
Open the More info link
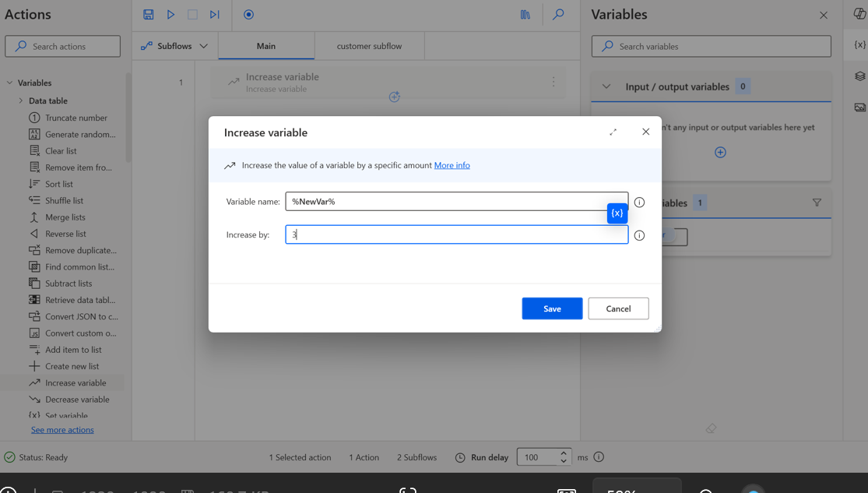pos(452,165)
